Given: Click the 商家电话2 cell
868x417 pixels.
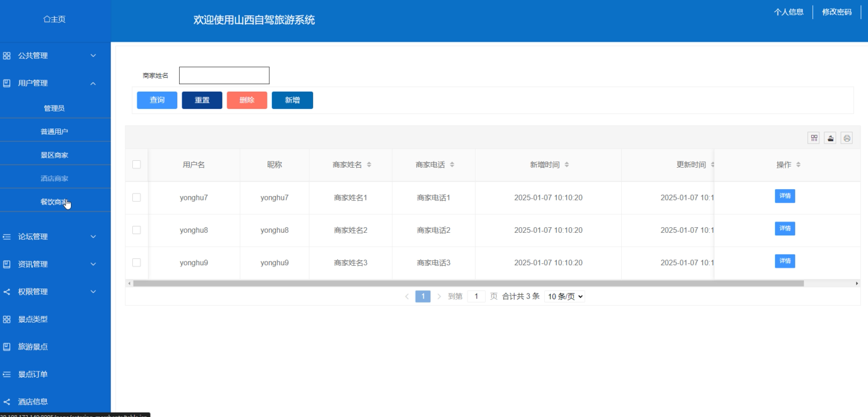Looking at the screenshot, I should pyautogui.click(x=433, y=230).
